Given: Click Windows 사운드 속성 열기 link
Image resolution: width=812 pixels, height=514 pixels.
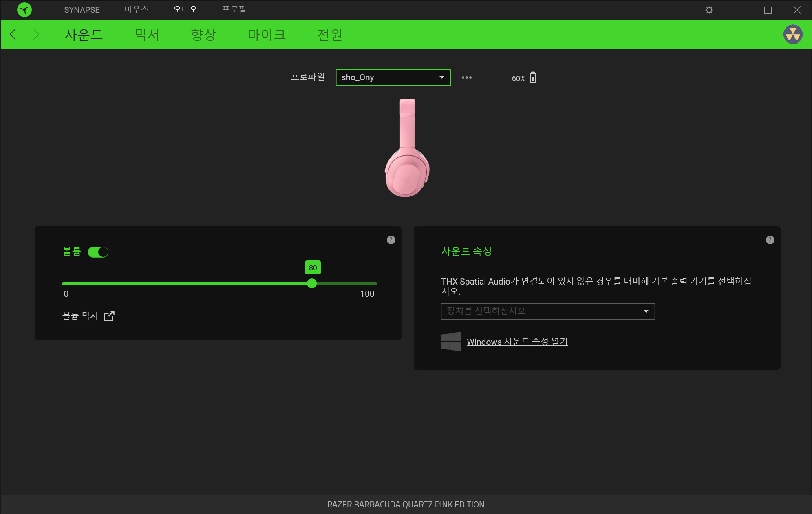Looking at the screenshot, I should [517, 342].
